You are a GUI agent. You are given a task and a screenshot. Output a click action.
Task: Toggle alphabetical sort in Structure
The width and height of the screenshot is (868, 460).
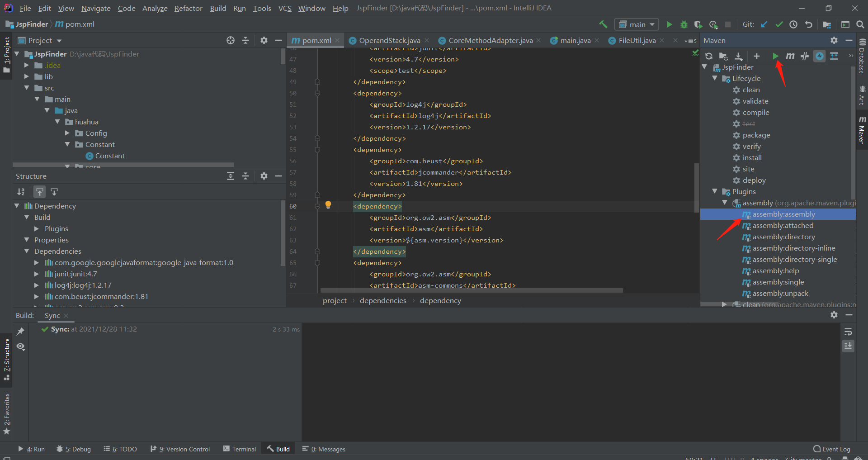point(21,192)
